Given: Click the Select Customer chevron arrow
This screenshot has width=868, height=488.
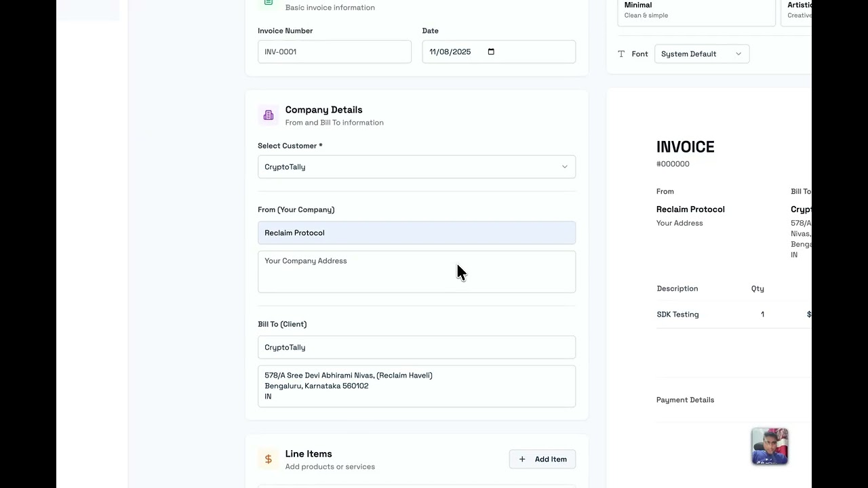Looking at the screenshot, I should coord(564,167).
